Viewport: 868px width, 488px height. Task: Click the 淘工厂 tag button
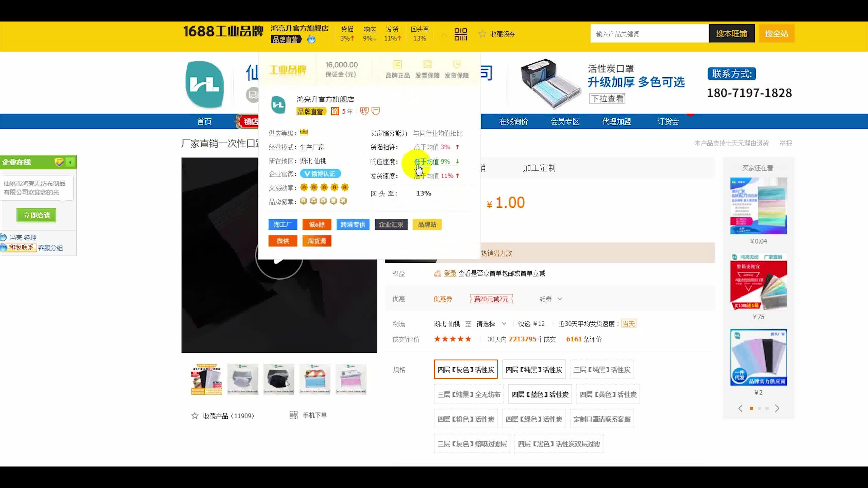[283, 225]
